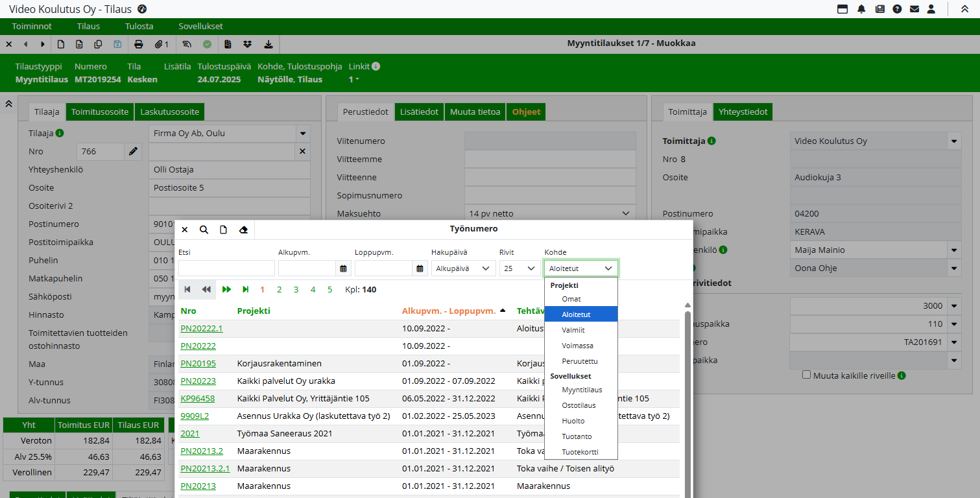Open the Tulosta menu

[139, 27]
